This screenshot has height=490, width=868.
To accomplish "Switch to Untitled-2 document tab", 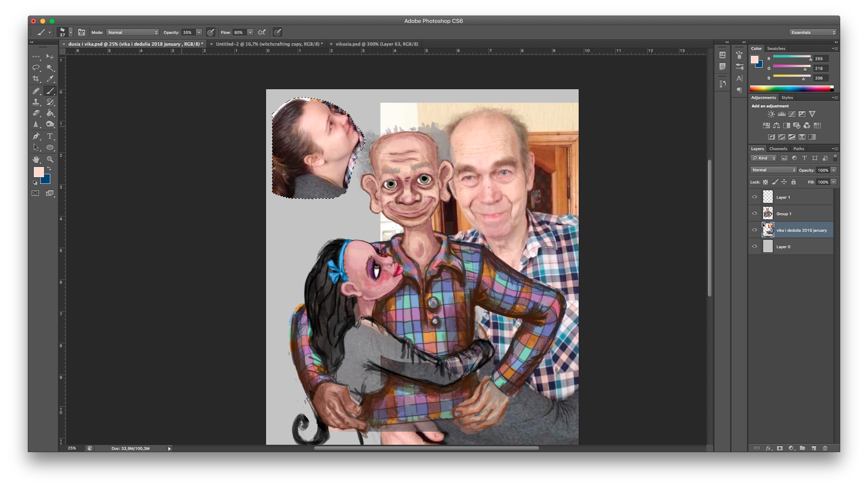I will [269, 44].
